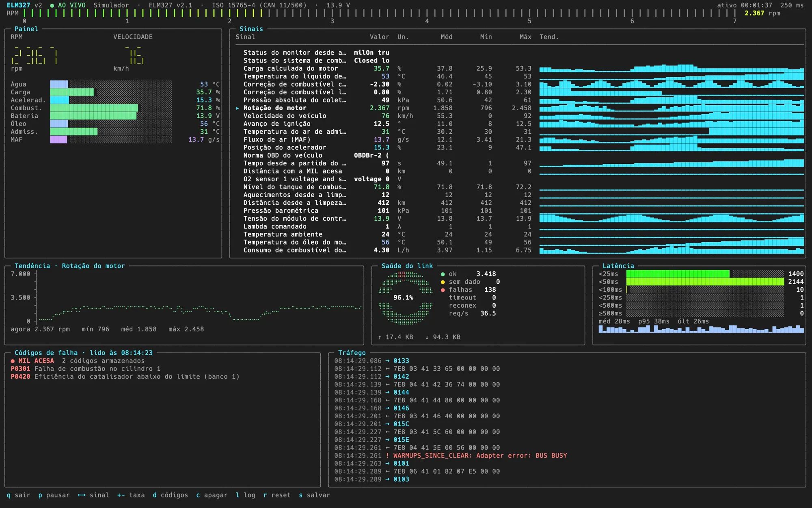Screen dimensions: 812x508
Task: Select the Fluxo de ar (MAF) row
Action: [x=520, y=140]
